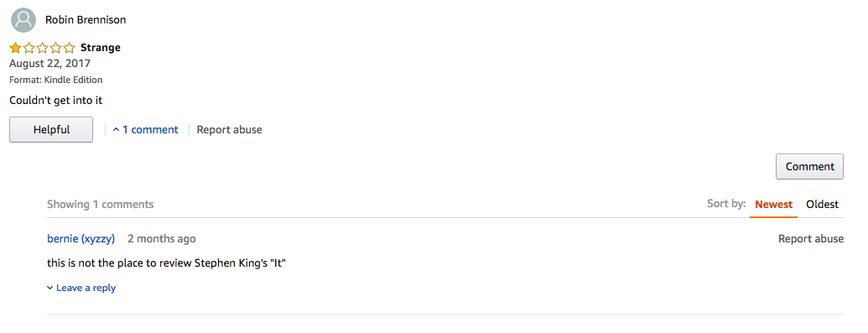Click reviewer name Robin Brennison
The width and height of the screenshot is (868, 333).
click(86, 20)
